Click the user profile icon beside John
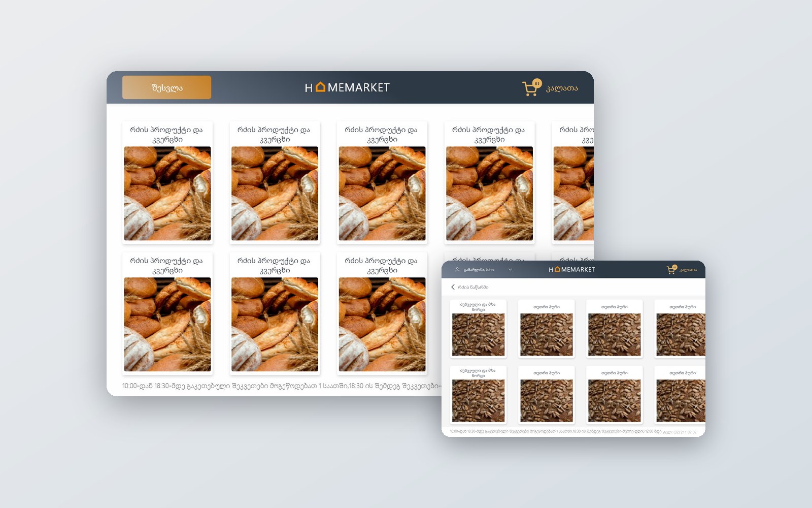The width and height of the screenshot is (812, 508). [457, 270]
